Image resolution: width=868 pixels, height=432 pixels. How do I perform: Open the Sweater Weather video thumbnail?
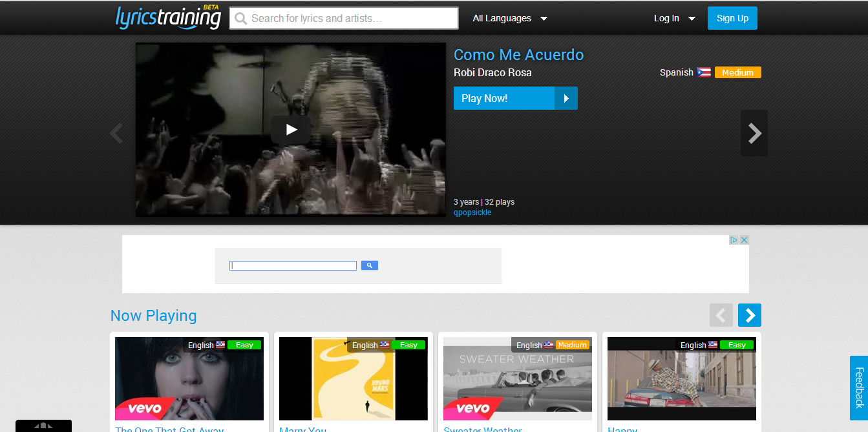click(518, 378)
